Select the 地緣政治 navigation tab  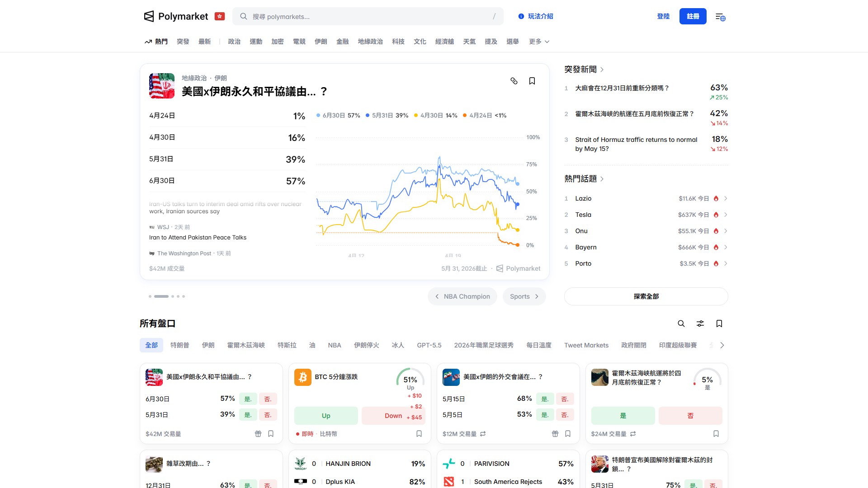[370, 42]
